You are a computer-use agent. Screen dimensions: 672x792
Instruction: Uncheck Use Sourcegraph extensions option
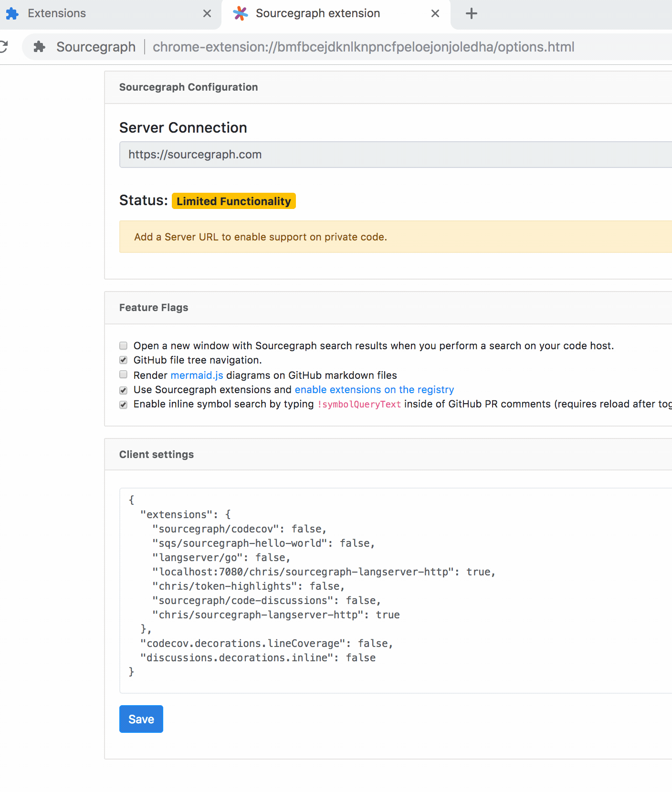pos(124,390)
